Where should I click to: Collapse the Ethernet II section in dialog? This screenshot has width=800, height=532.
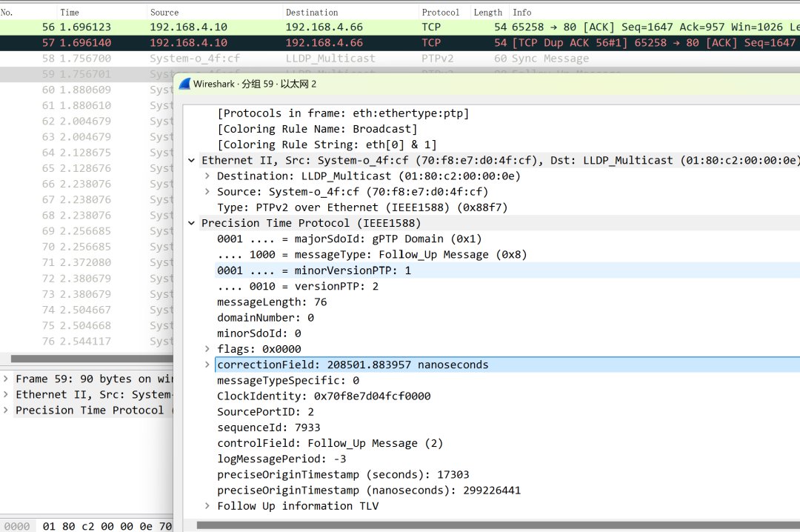point(192,160)
